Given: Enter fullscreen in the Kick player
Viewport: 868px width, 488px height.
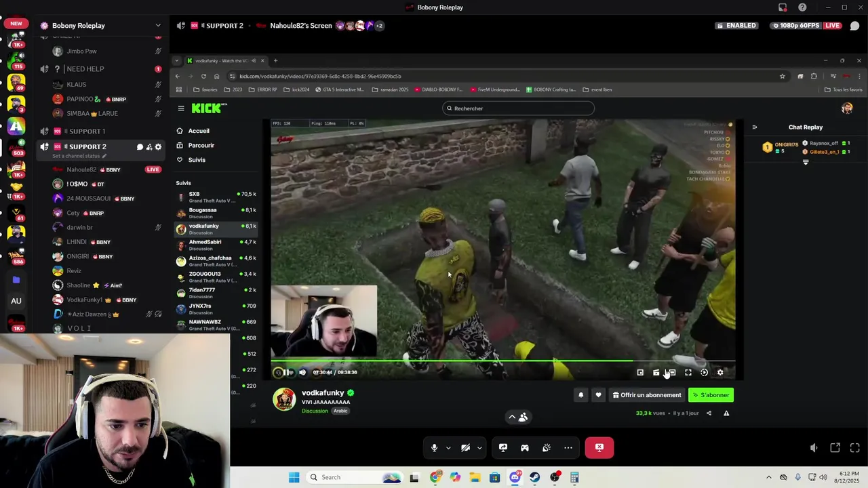Looking at the screenshot, I should [x=688, y=372].
